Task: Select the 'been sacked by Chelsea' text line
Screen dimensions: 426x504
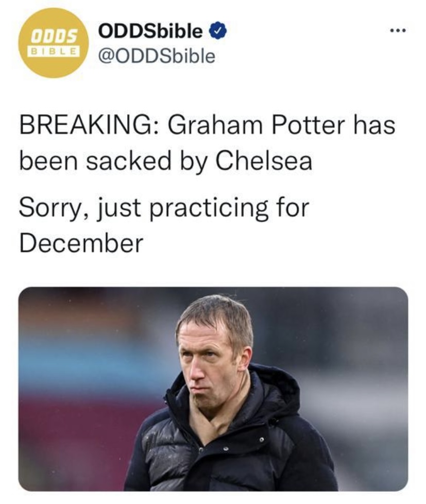Action: coord(166,161)
